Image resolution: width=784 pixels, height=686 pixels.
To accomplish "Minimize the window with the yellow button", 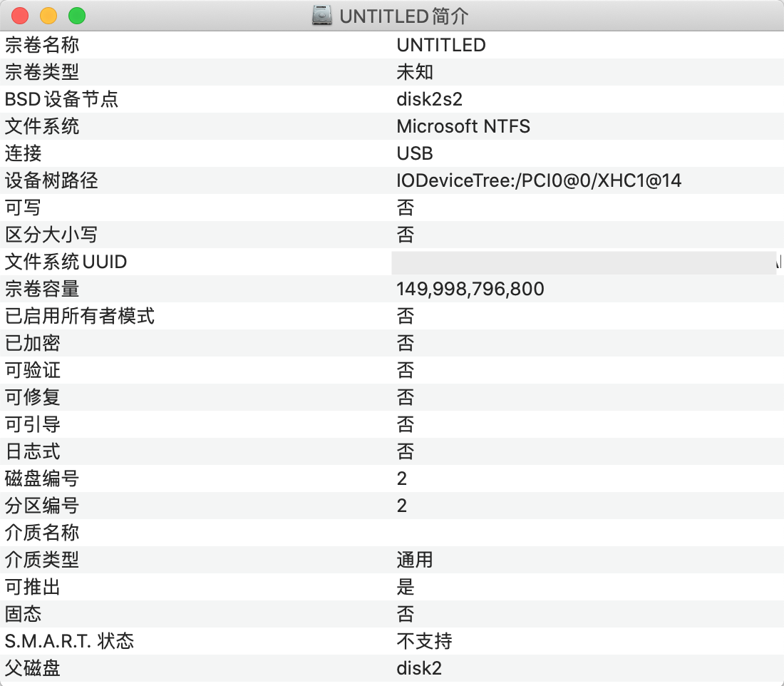I will click(x=48, y=16).
